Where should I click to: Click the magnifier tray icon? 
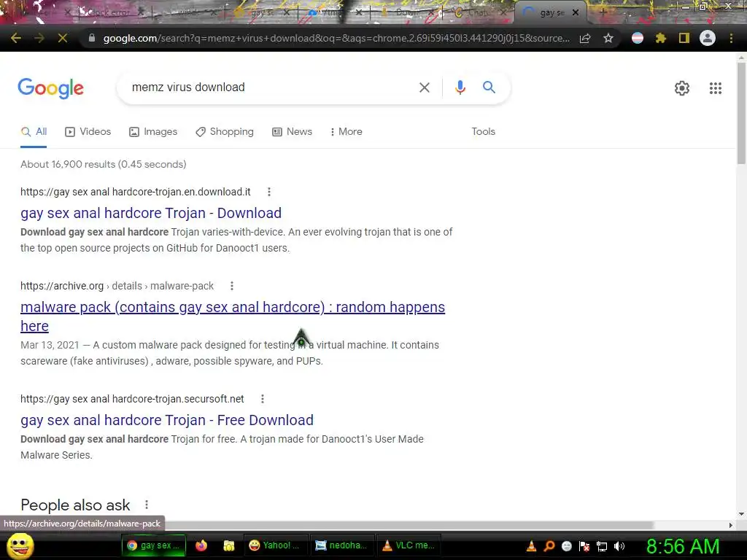(549, 546)
